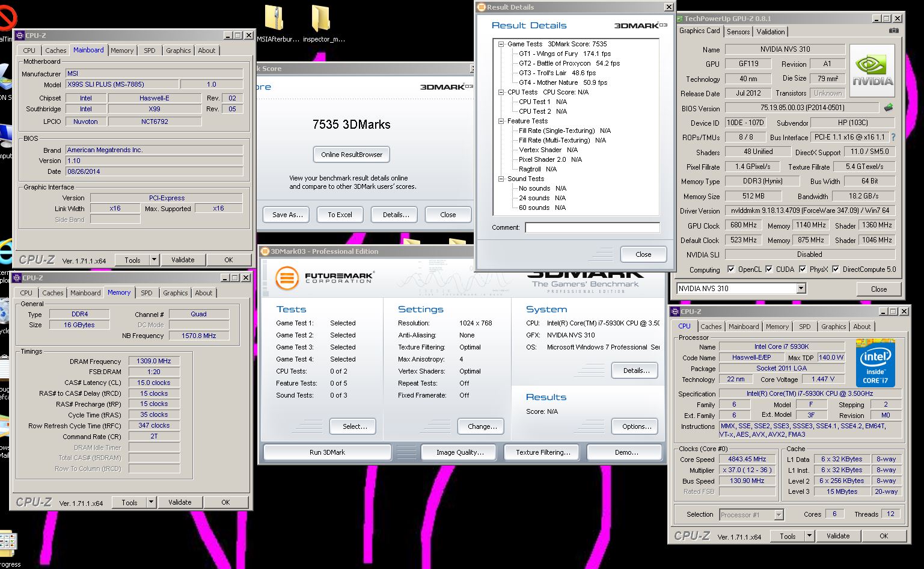
Task: Toggle the CUDA checkbox
Action: pos(768,269)
